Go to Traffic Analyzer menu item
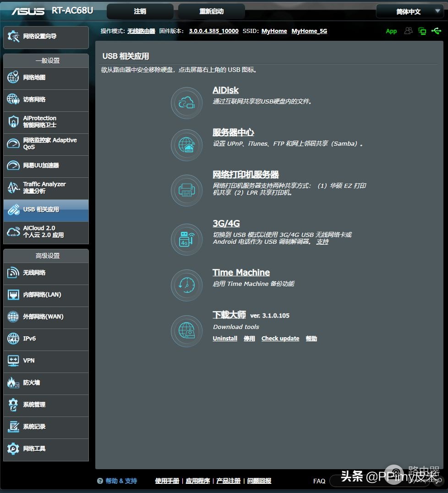448x493 pixels. [x=46, y=188]
